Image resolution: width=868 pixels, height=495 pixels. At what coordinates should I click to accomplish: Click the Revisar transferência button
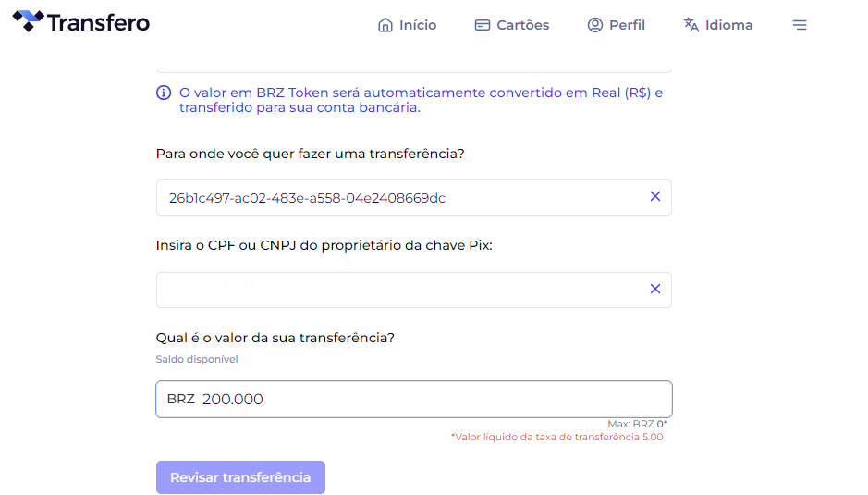(240, 477)
